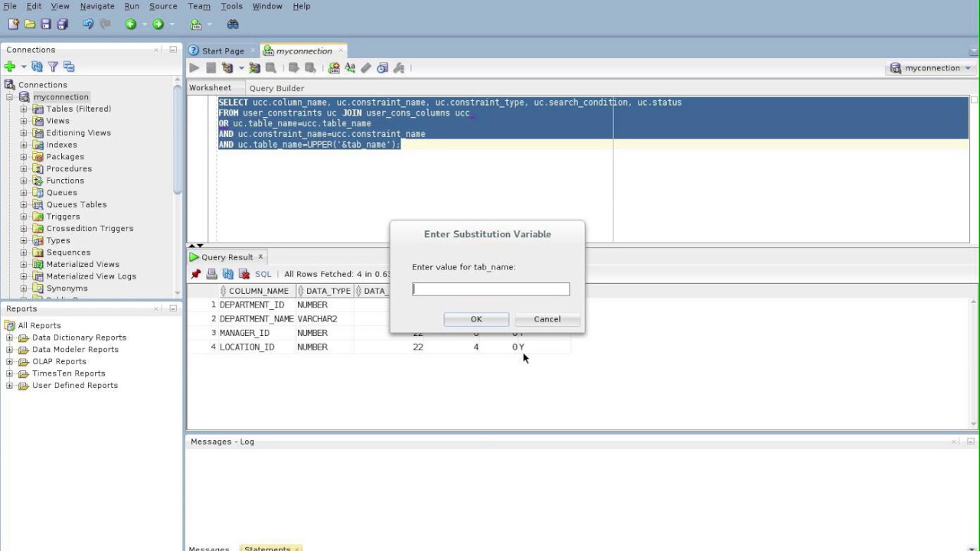Viewport: 980px width, 551px height.
Task: Switch to the Query Builder tab
Action: pos(276,88)
